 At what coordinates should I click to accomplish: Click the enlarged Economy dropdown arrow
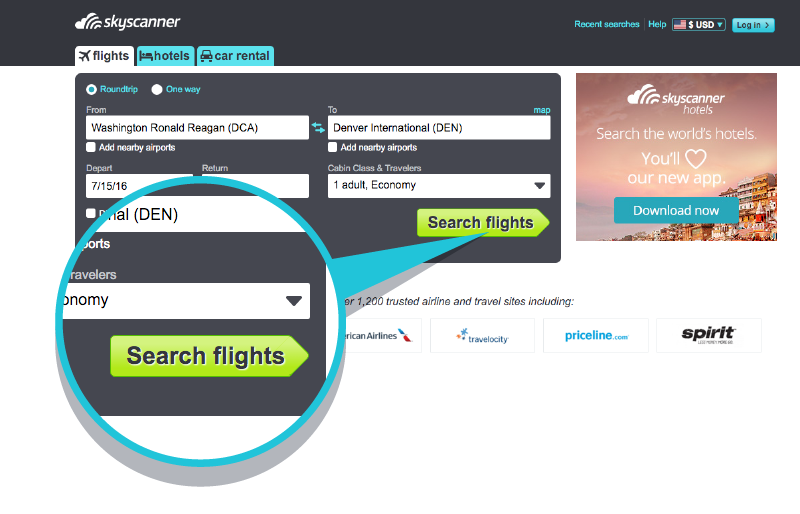tap(294, 301)
